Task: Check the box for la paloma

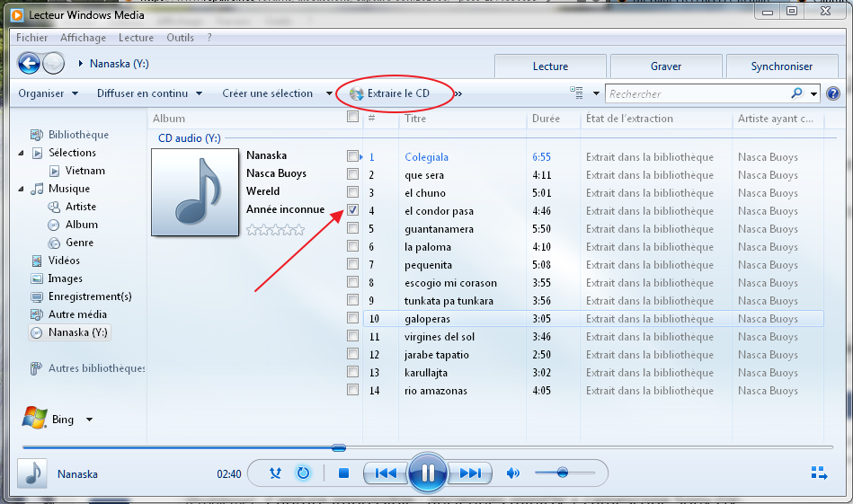Action: [x=352, y=246]
